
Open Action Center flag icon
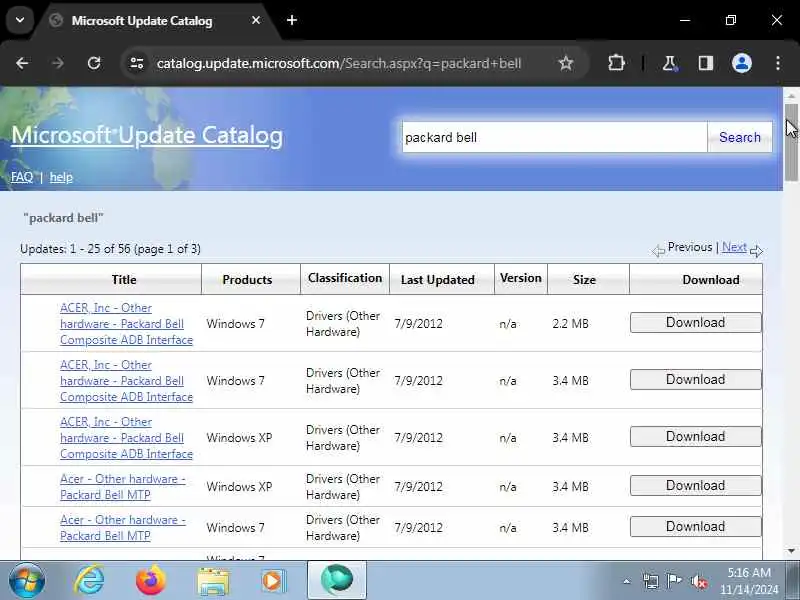[x=674, y=581]
